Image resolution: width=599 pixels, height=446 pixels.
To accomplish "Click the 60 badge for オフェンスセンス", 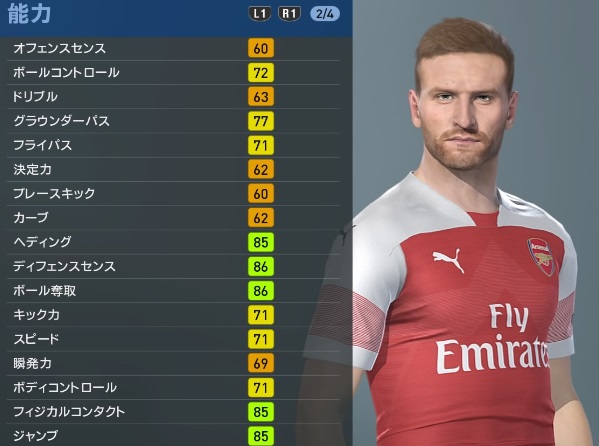I will coord(261,48).
